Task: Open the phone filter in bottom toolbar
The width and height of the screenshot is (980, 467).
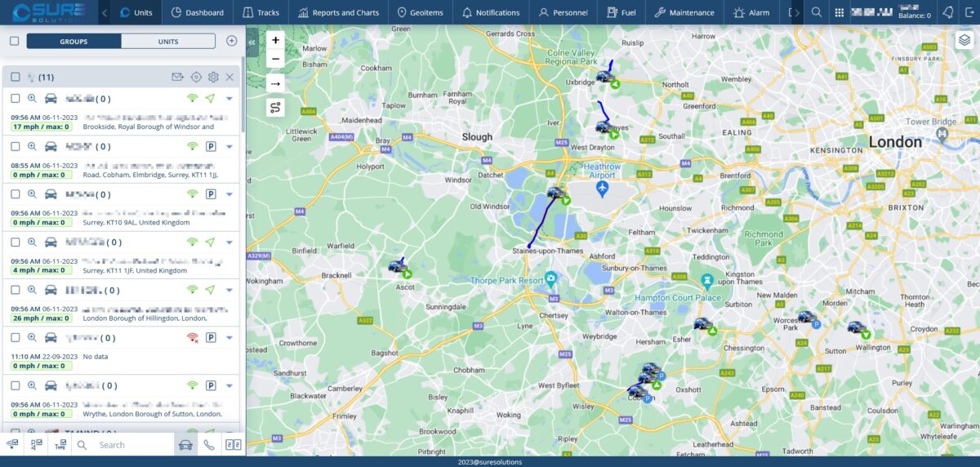Action: 209,445
